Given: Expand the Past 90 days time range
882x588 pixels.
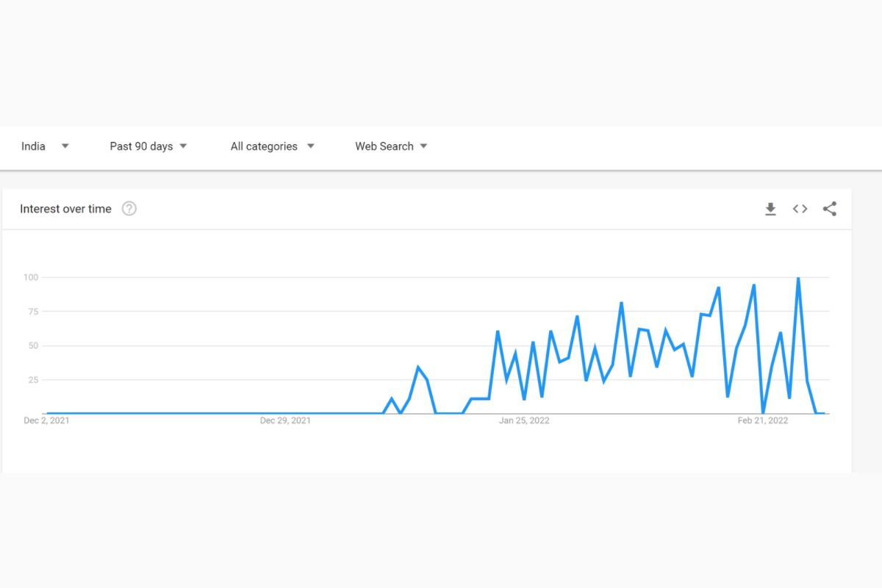Looking at the screenshot, I should [148, 146].
